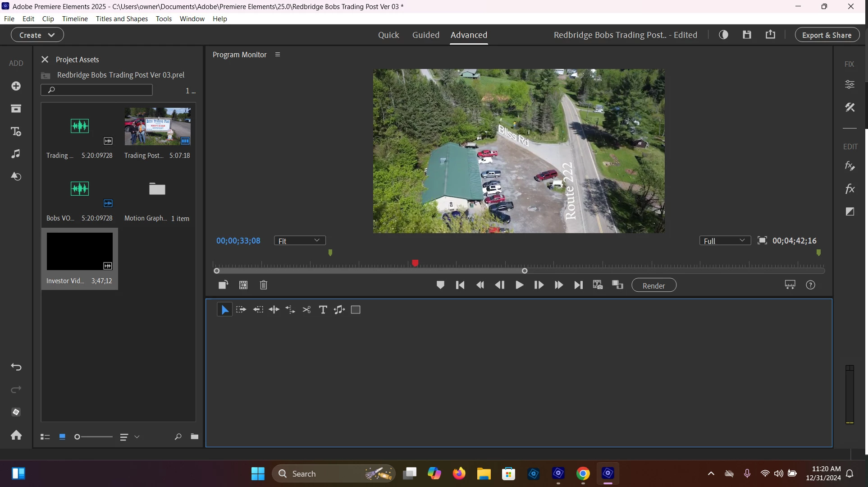Adjust the thumbnail size slider in Project Assets
This screenshot has width=868, height=487.
pyautogui.click(x=77, y=436)
